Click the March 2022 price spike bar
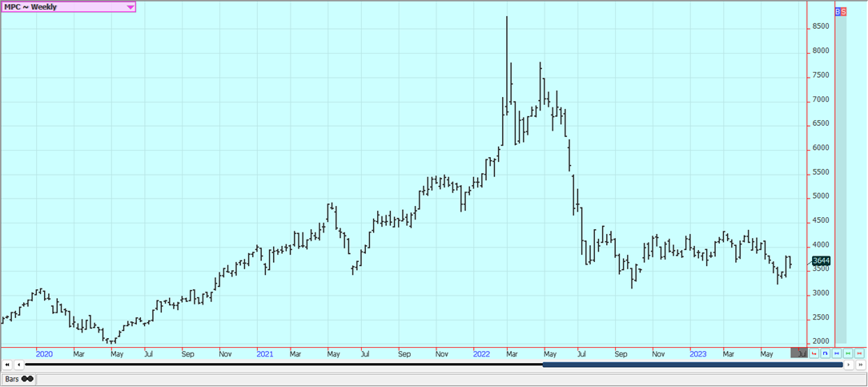The image size is (868, 387). click(507, 65)
